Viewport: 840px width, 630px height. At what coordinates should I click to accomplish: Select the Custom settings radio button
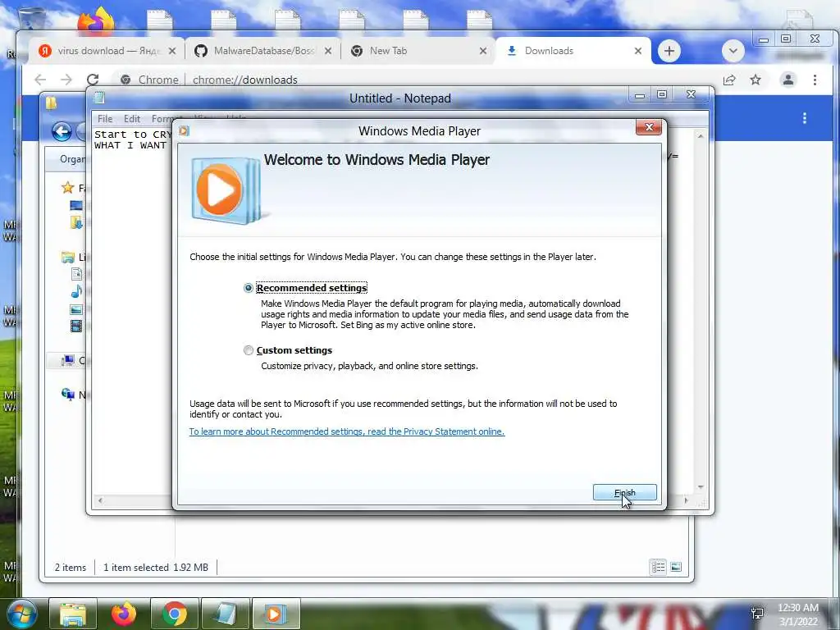pos(248,350)
